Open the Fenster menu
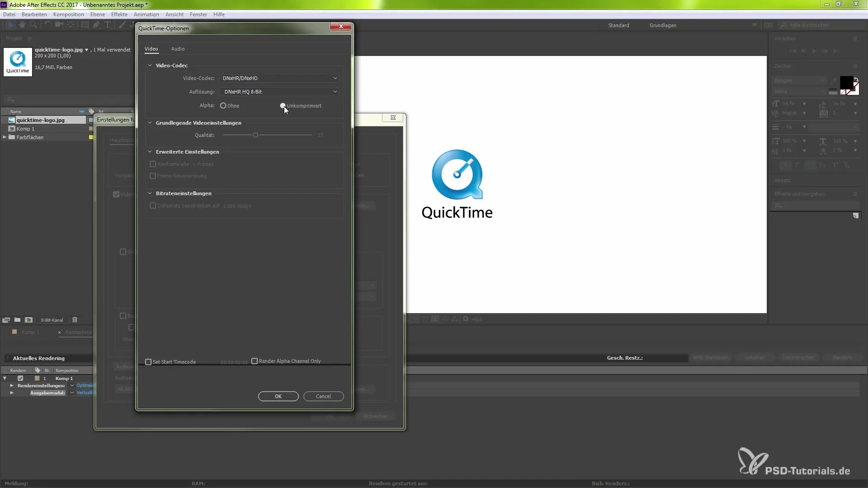Image resolution: width=868 pixels, height=488 pixels. 198,14
